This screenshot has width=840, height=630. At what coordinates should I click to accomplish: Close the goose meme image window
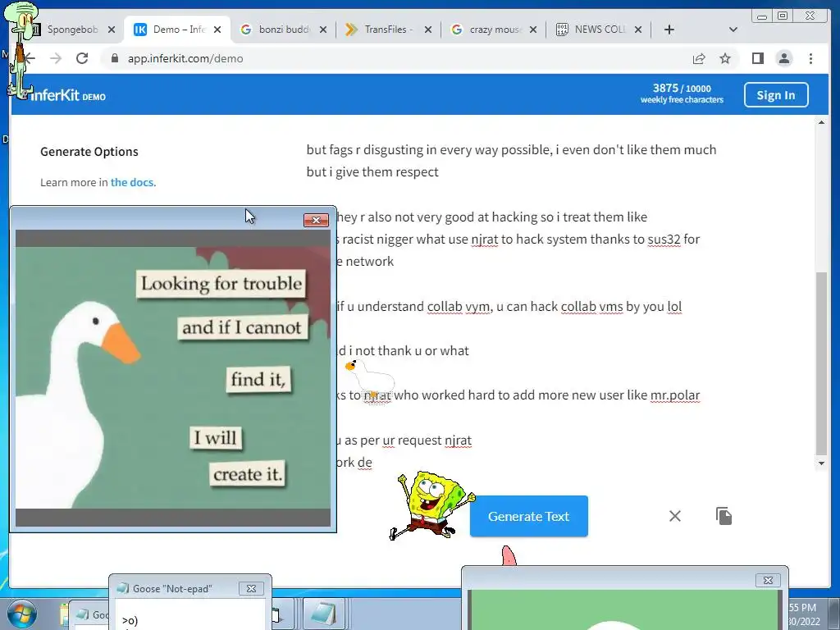(316, 220)
